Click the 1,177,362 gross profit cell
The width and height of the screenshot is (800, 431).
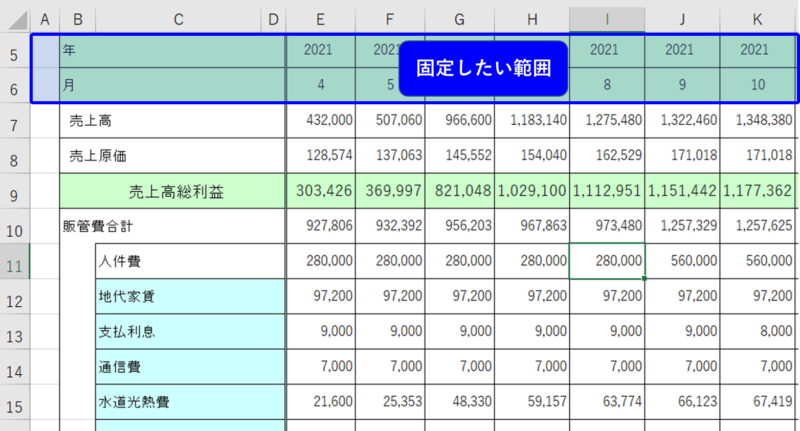coord(757,191)
